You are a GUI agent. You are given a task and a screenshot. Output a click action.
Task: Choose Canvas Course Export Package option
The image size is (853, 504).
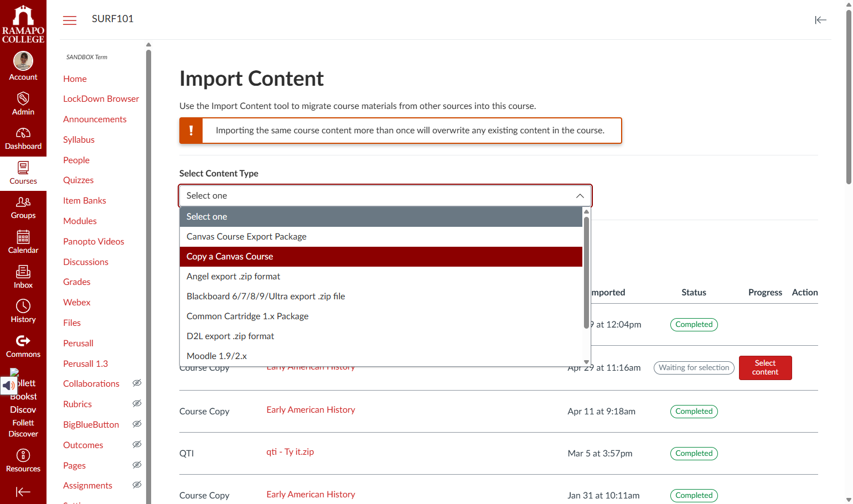(x=381, y=237)
